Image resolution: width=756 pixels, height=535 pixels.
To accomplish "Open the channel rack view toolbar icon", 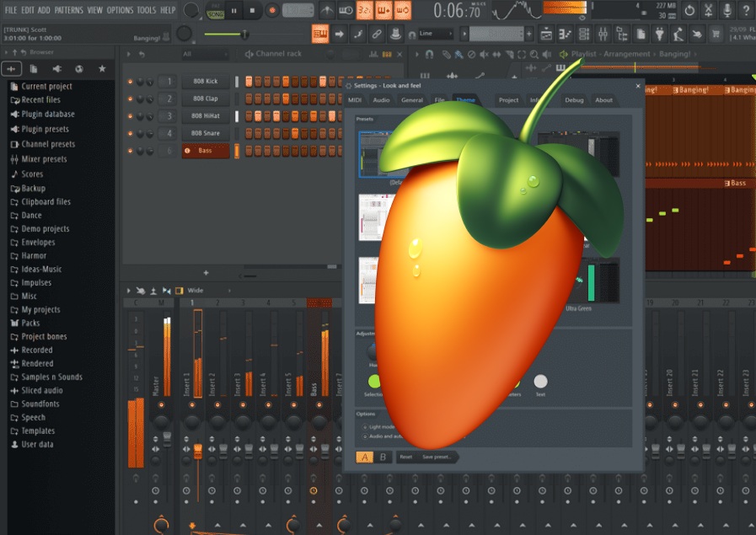I will pyautogui.click(x=584, y=34).
